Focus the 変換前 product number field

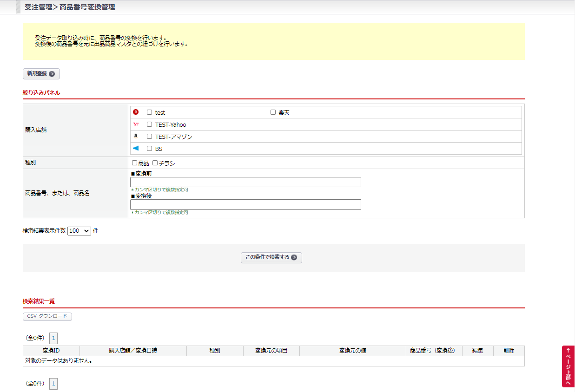point(245,182)
